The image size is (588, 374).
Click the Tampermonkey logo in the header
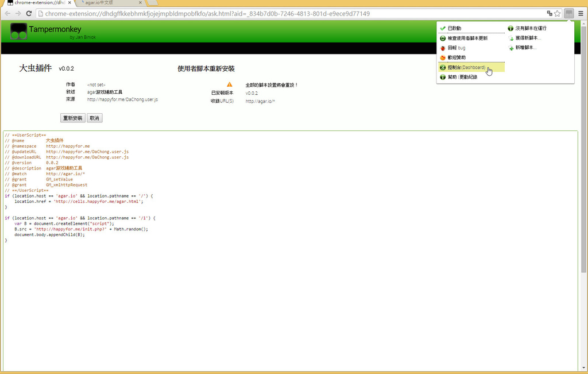point(19,31)
